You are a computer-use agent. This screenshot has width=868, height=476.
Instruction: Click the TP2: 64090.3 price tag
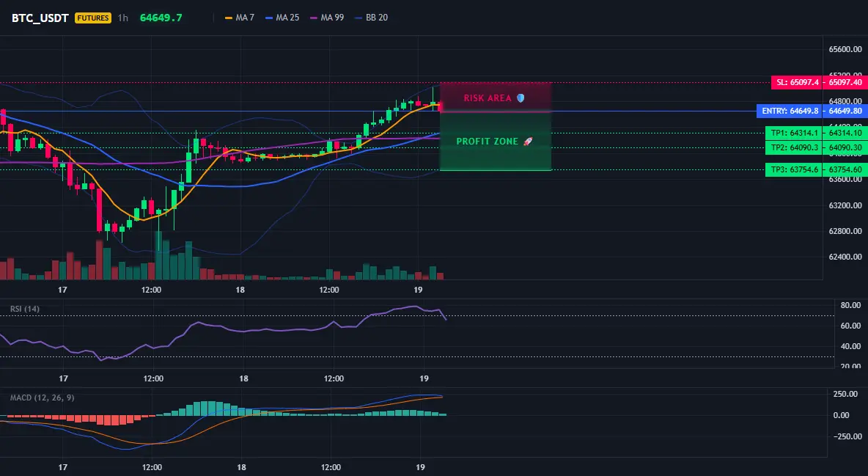tap(794, 148)
